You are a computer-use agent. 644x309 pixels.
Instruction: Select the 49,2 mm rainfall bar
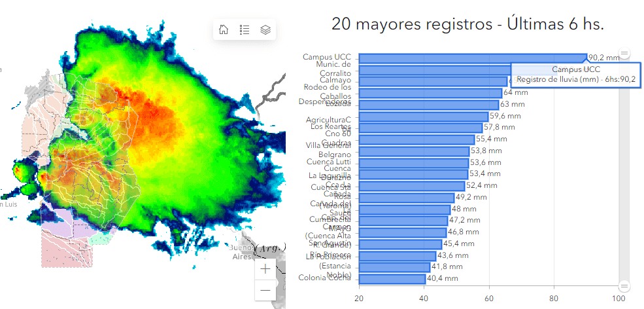[406, 197]
